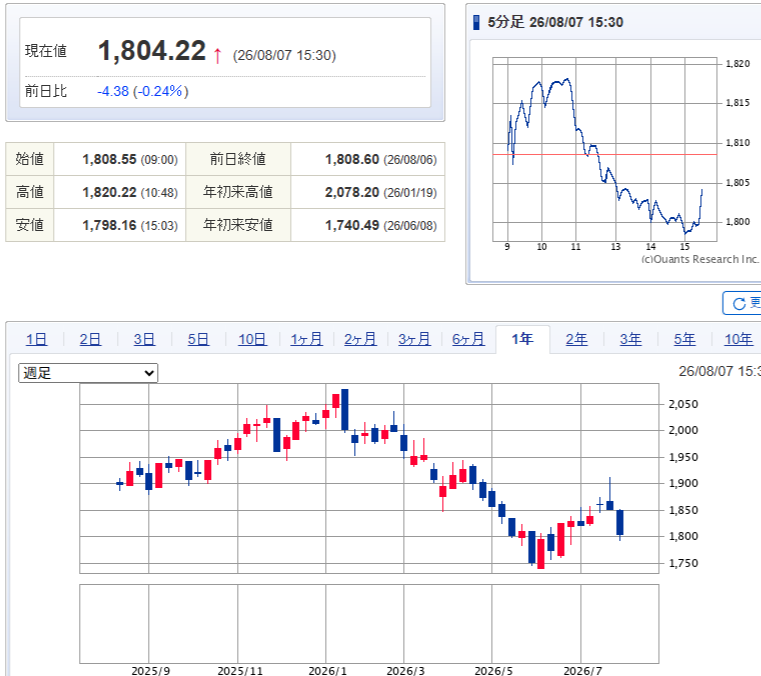
Task: Switch chart to 3年 period
Action: [630, 339]
